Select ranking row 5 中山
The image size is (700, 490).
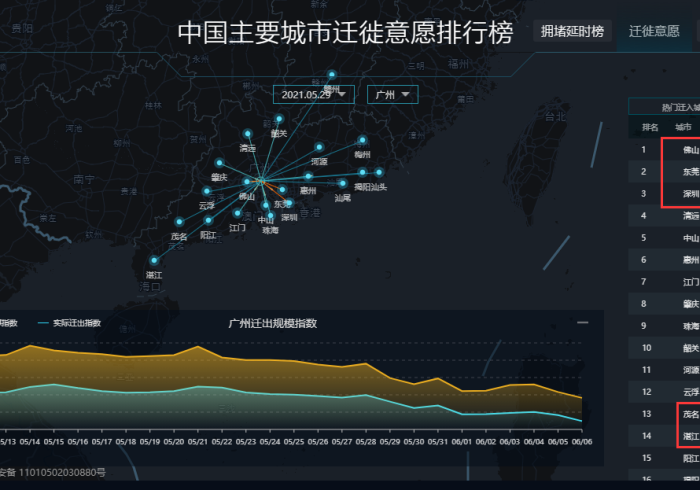(664, 237)
